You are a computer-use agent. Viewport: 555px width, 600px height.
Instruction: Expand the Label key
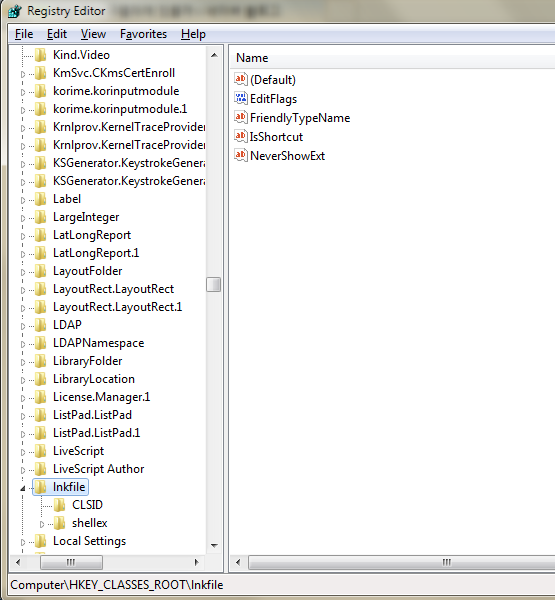[x=23, y=200]
